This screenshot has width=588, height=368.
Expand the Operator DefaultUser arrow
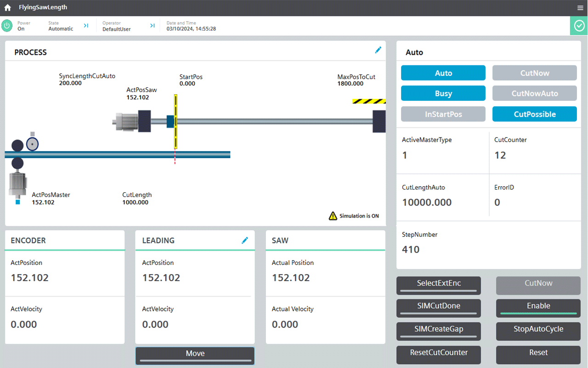pyautogui.click(x=153, y=26)
